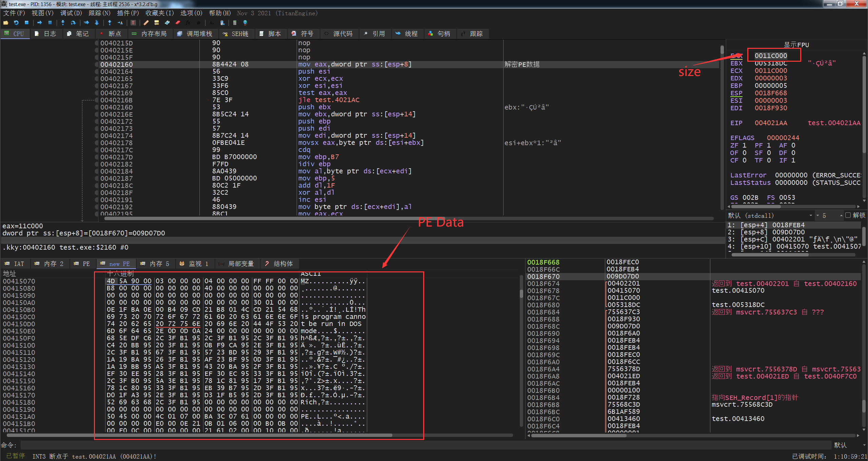Check the 解锁 checkbox

pos(848,215)
